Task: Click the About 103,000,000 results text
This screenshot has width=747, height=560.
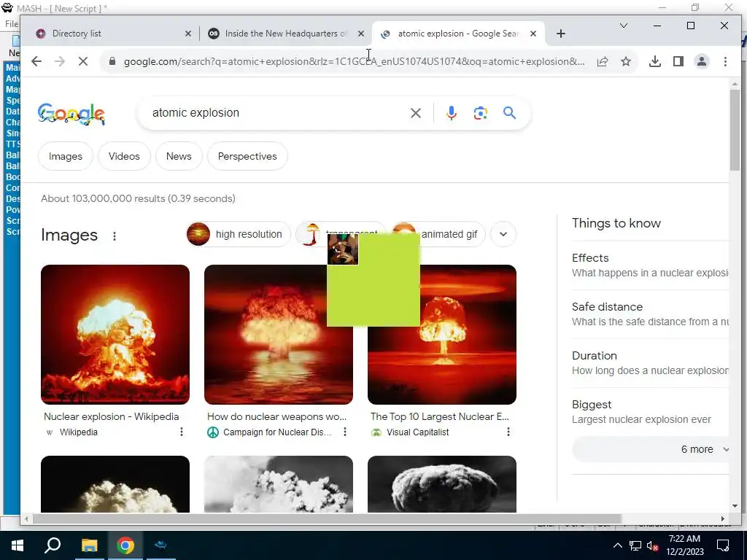Action: [138, 198]
